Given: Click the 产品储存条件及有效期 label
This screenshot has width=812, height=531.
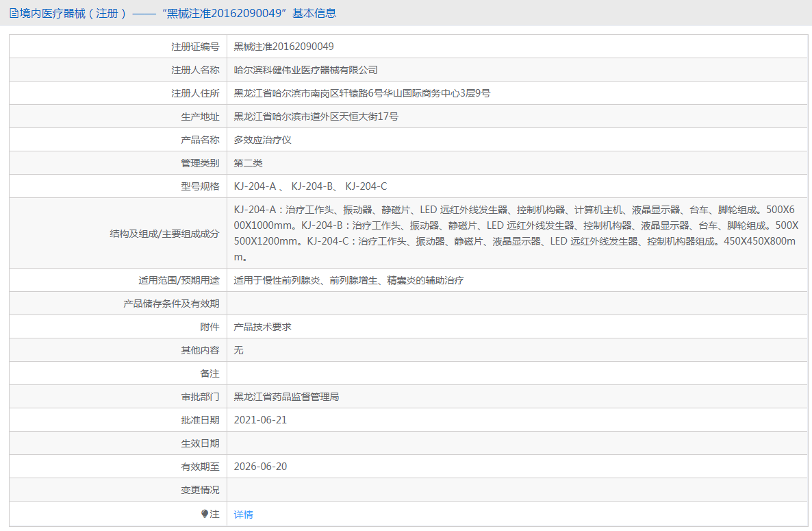Looking at the screenshot, I should point(171,304).
